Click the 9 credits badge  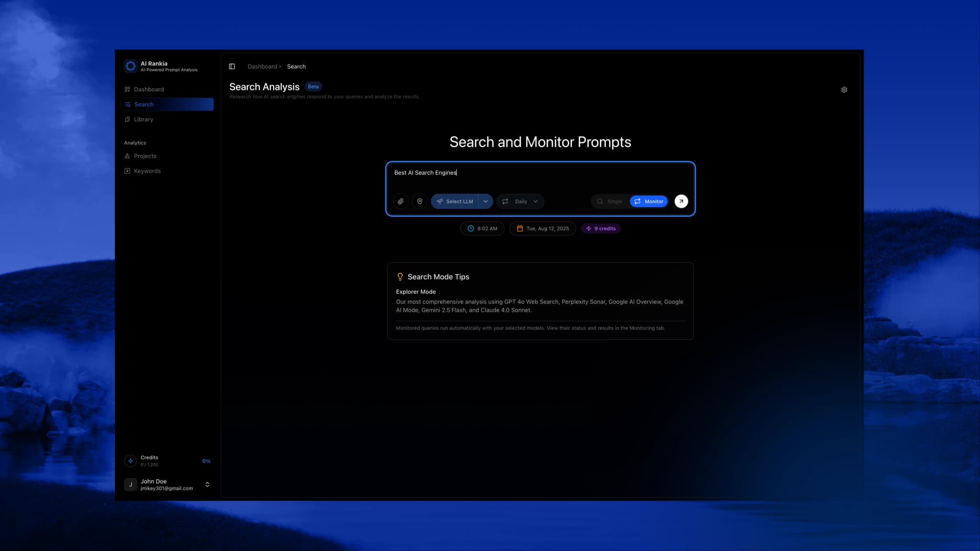[601, 228]
